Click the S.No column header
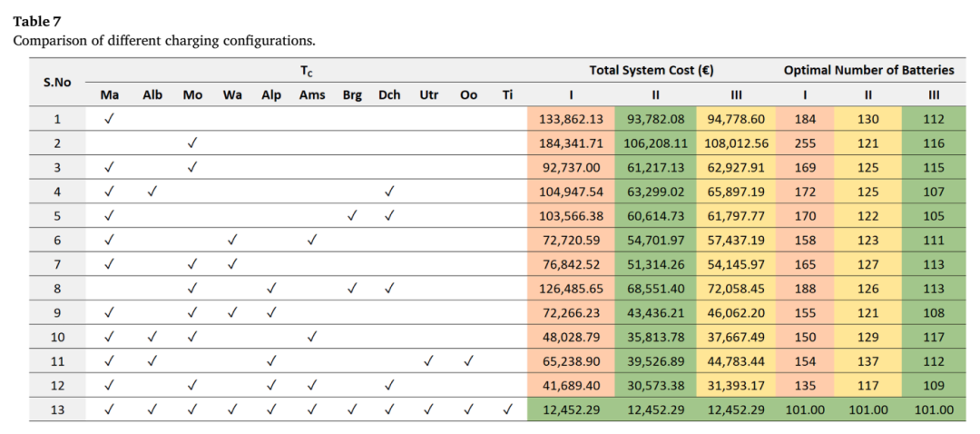980x434 pixels. tap(57, 83)
